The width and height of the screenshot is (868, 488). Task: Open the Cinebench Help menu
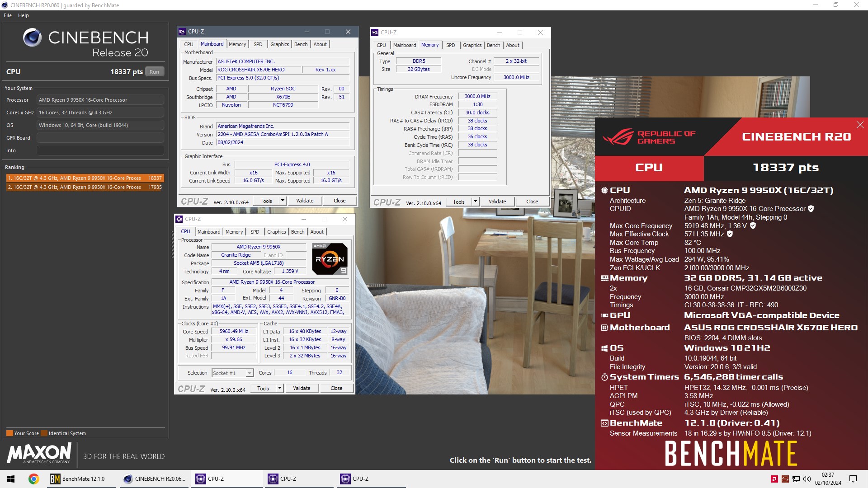(24, 15)
